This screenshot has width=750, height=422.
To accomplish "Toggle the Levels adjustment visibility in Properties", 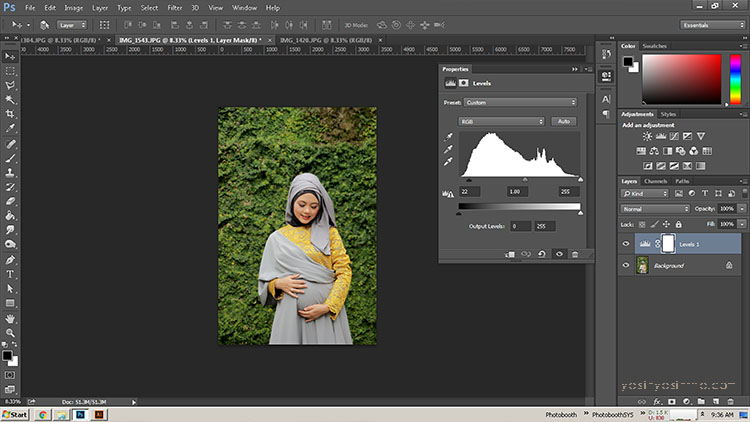I will (559, 254).
